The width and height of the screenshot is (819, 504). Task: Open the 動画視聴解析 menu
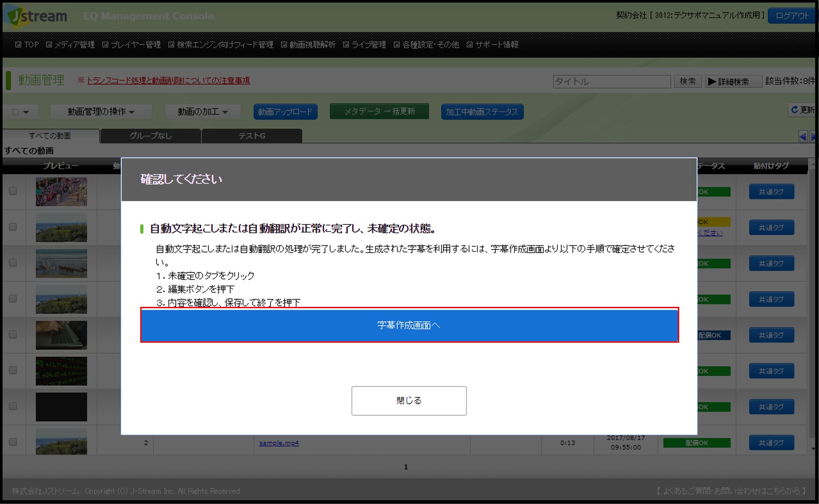pos(308,44)
